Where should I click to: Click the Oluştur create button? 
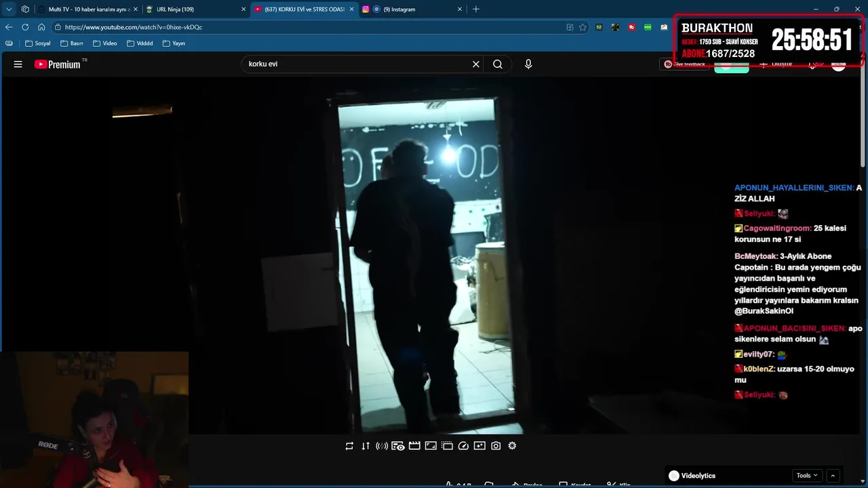(x=776, y=64)
